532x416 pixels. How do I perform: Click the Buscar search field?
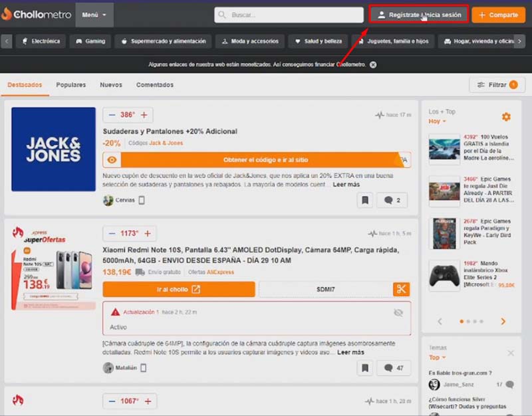tap(289, 15)
